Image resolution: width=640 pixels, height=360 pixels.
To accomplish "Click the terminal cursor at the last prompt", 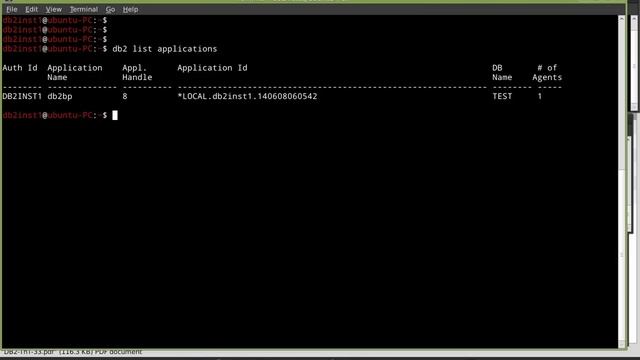I will (x=115, y=116).
